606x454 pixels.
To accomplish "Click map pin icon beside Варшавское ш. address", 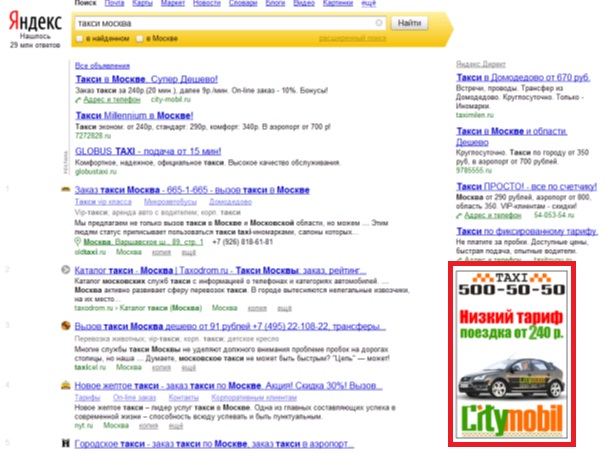I will (78, 242).
